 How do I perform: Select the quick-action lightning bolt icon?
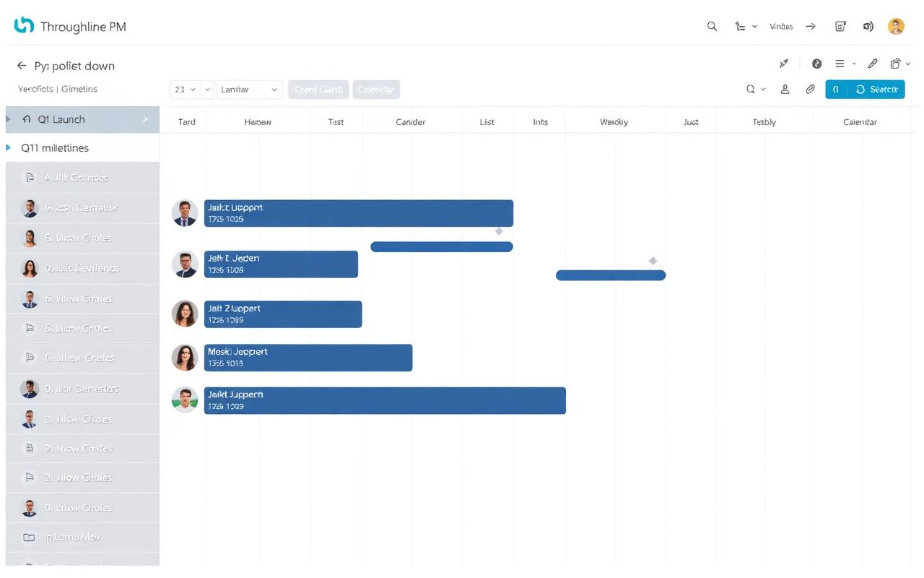click(x=784, y=64)
